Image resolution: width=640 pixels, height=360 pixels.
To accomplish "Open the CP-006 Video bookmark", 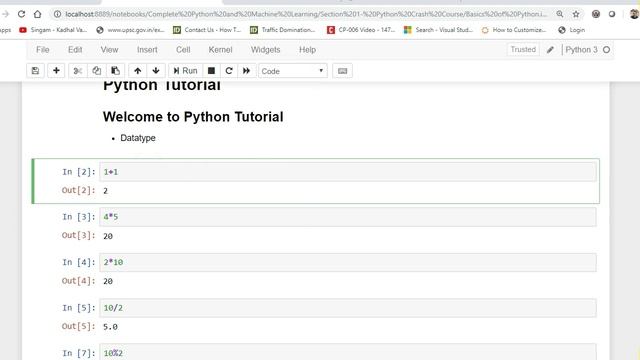I will coord(361,30).
